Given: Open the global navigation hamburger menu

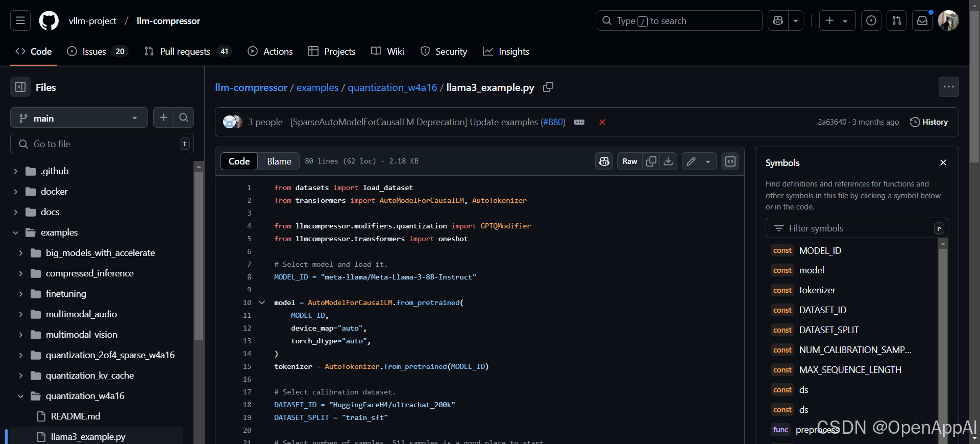Looking at the screenshot, I should (x=20, y=20).
